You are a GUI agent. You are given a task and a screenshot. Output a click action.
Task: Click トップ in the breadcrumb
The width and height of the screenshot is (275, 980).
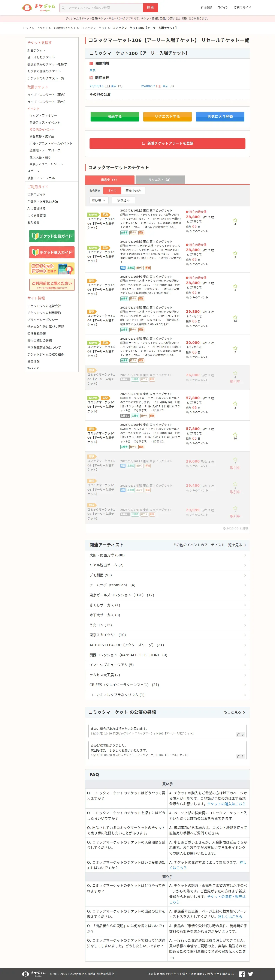tap(27, 28)
